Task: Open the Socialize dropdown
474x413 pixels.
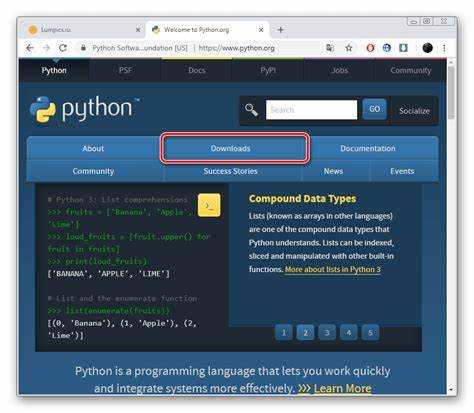Action: (x=414, y=111)
